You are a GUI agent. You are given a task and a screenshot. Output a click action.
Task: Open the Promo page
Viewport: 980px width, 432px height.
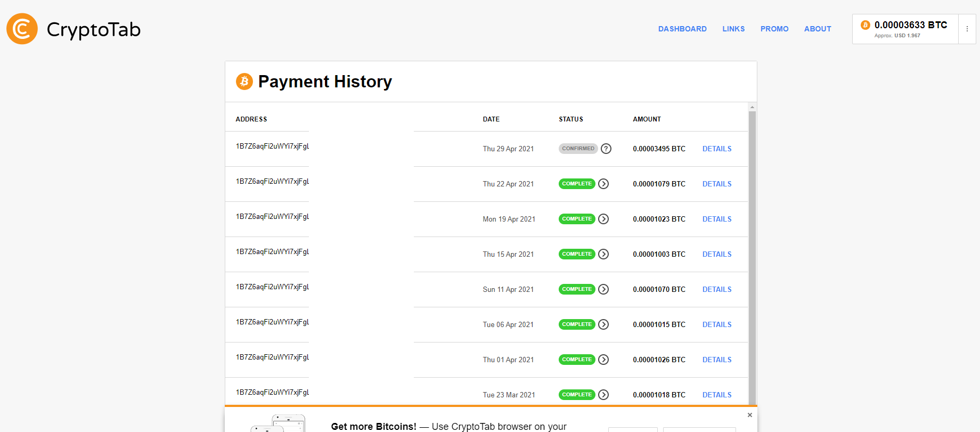click(x=774, y=29)
